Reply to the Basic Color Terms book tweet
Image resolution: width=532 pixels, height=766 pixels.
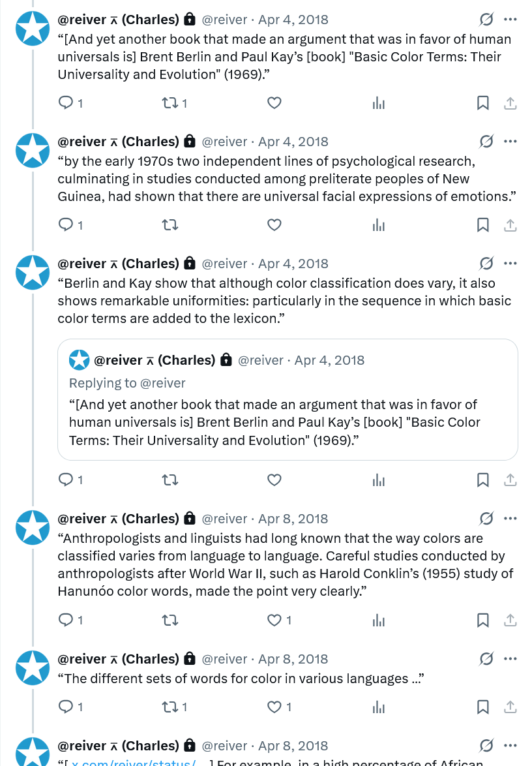[x=66, y=103]
